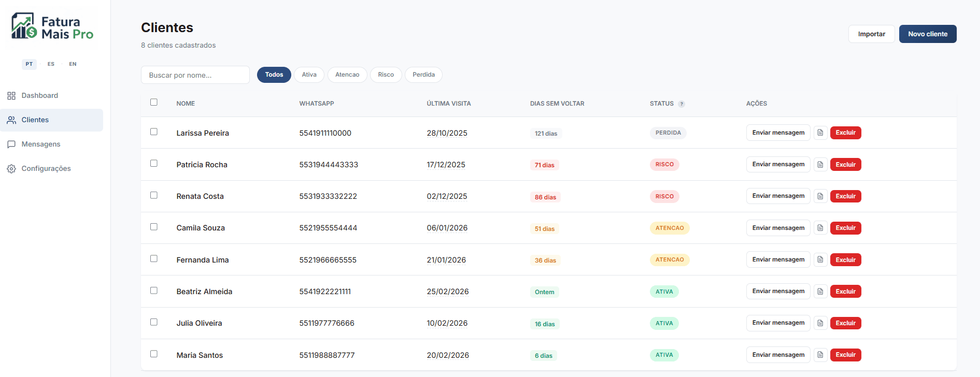
Task: Filter clients by Risco status
Action: pyautogui.click(x=386, y=75)
